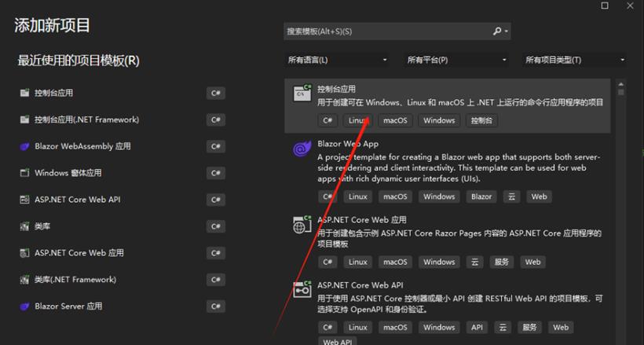Close the 添加新项目 dialog
Image resolution: width=644 pixels, height=345 pixels.
point(630,6)
